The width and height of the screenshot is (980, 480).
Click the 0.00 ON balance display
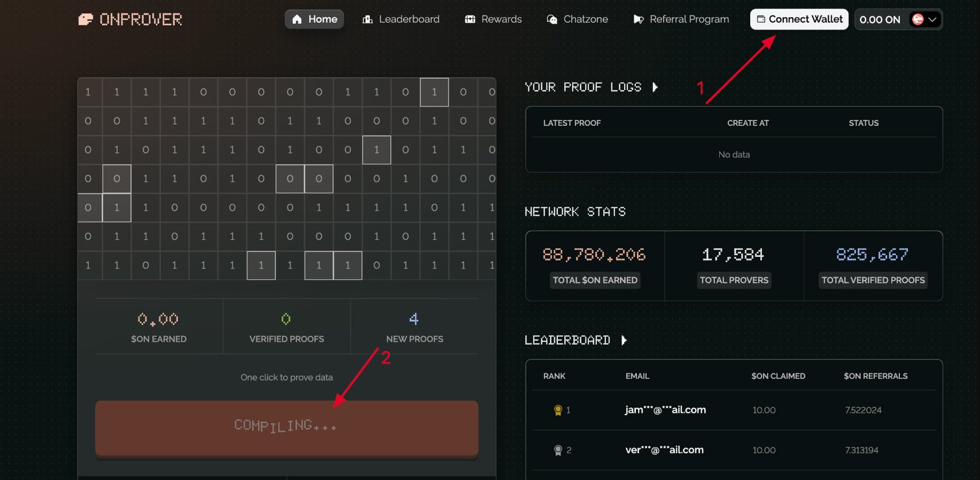880,20
